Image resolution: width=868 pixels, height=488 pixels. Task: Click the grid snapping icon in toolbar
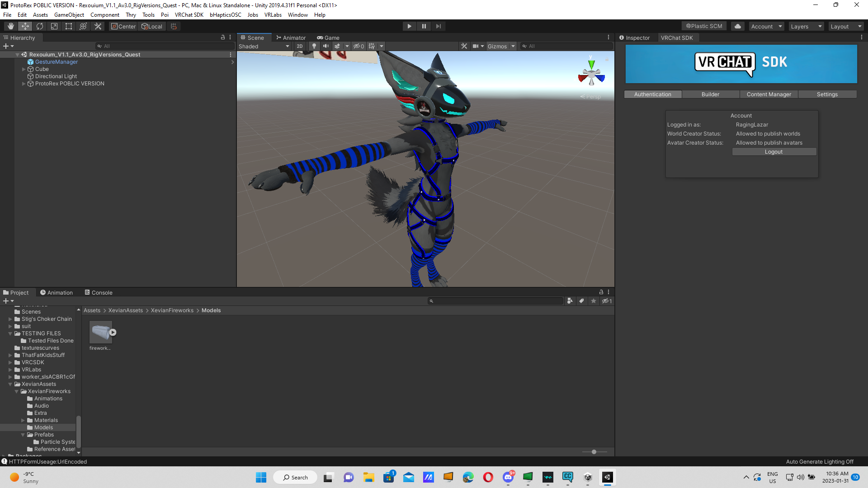pyautogui.click(x=174, y=26)
